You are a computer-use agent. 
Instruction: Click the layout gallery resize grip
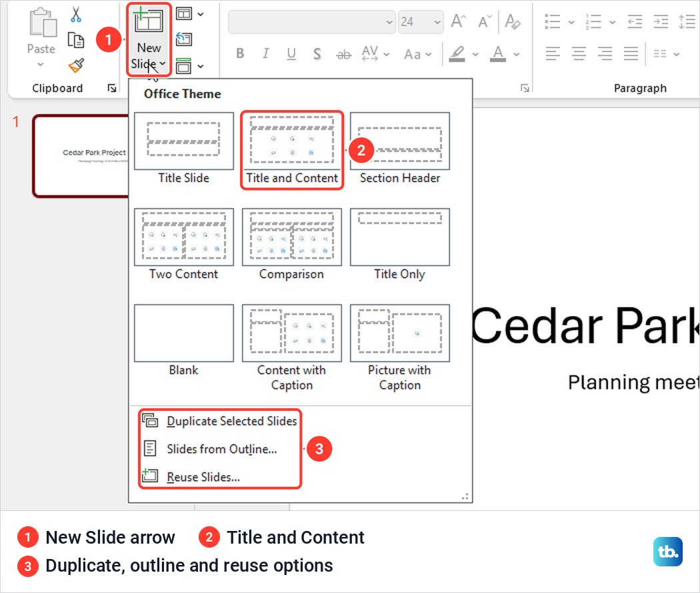tap(465, 496)
